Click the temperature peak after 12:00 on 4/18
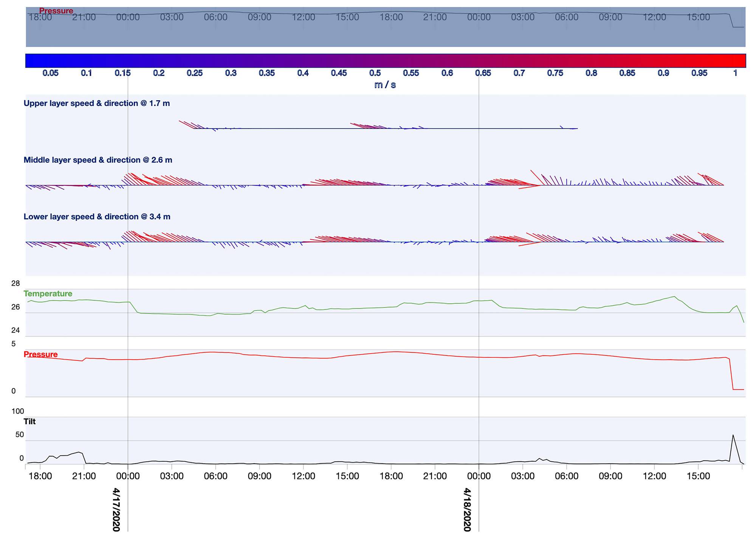Viewport: 756px width, 540px height. click(674, 296)
